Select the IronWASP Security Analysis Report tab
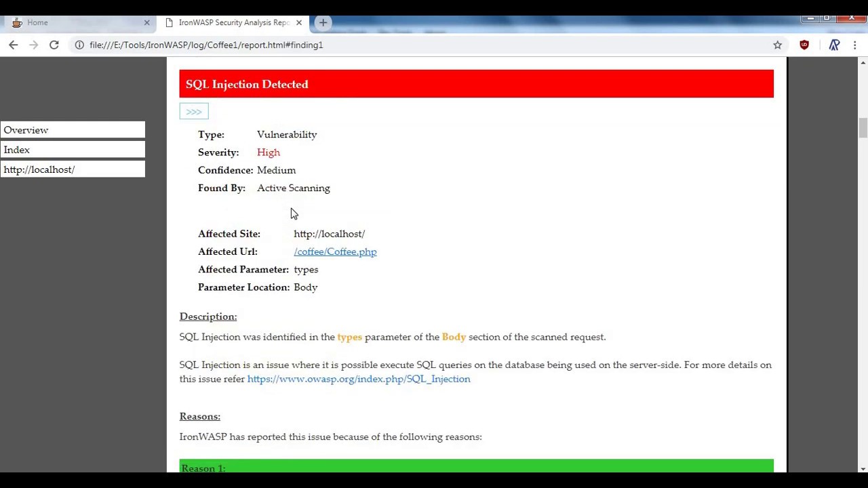Screen dimensions: 868x488 (233, 22)
